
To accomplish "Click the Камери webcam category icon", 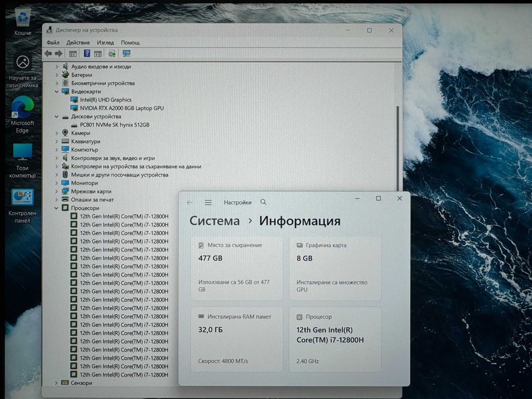I will (x=65, y=133).
